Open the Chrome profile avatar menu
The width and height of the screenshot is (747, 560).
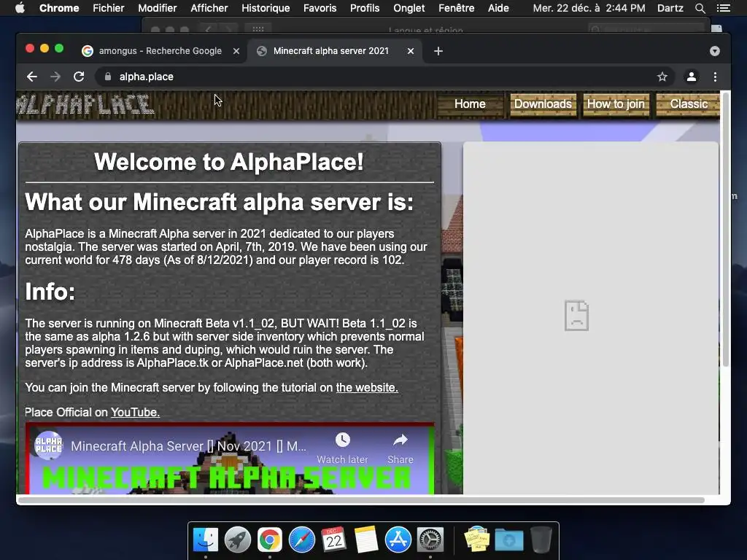click(x=692, y=77)
